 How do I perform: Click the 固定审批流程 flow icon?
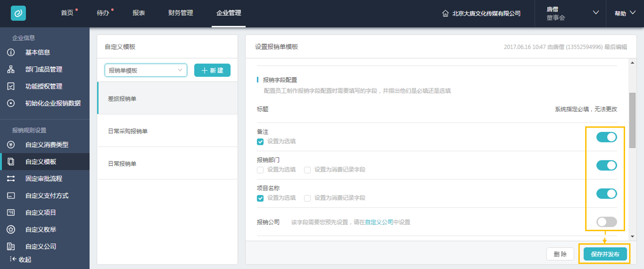coord(11,178)
